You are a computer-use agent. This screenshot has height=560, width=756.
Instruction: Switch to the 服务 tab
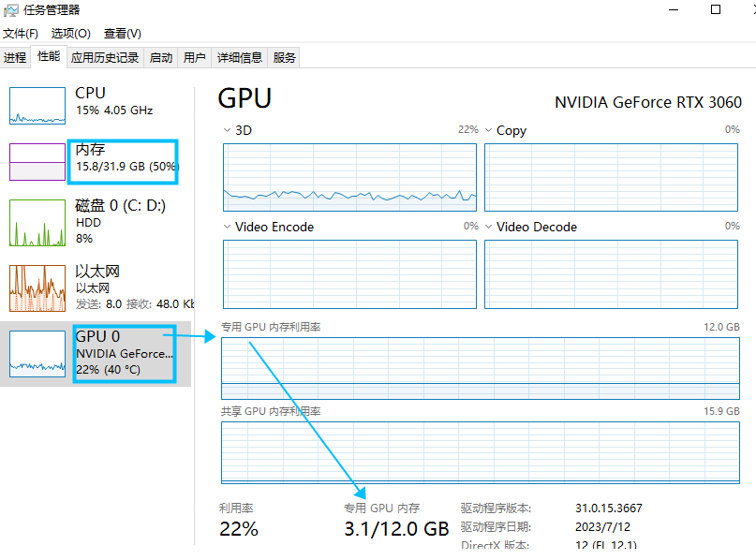tap(285, 57)
